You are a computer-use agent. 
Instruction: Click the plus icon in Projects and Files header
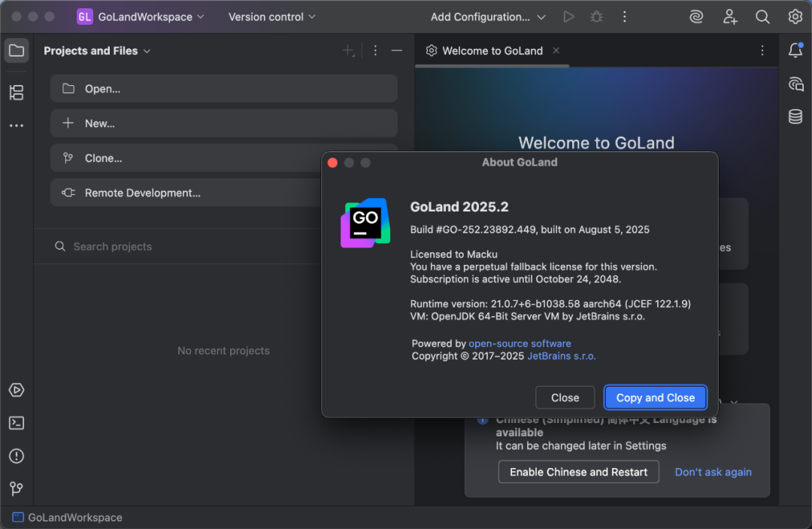[x=349, y=50]
